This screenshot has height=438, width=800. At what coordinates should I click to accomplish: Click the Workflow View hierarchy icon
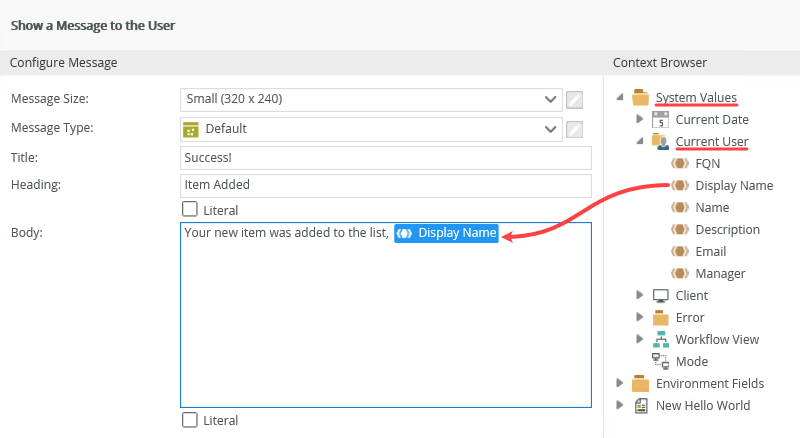click(660, 339)
